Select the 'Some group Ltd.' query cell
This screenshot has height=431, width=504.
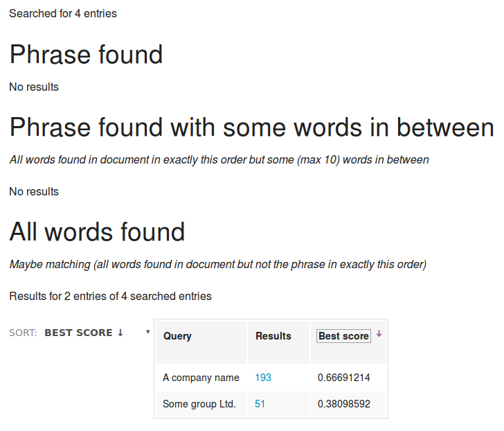point(199,404)
